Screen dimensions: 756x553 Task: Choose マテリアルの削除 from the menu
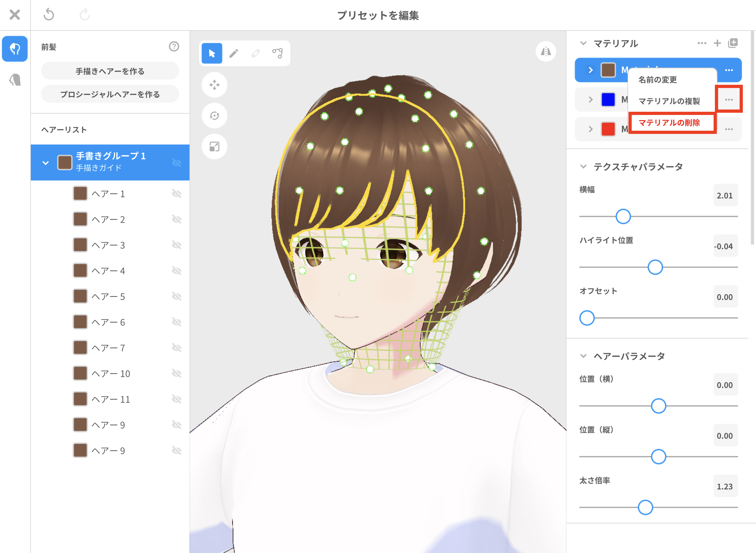669,123
